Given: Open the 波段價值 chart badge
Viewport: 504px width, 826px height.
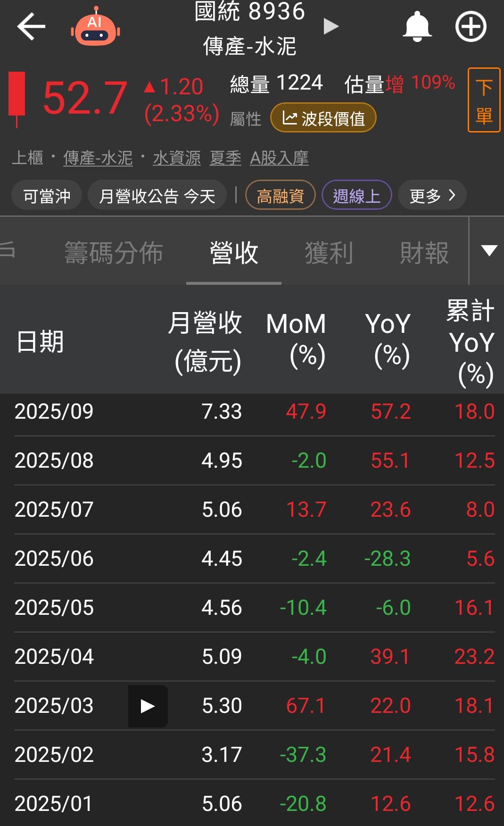Looking at the screenshot, I should 323,118.
